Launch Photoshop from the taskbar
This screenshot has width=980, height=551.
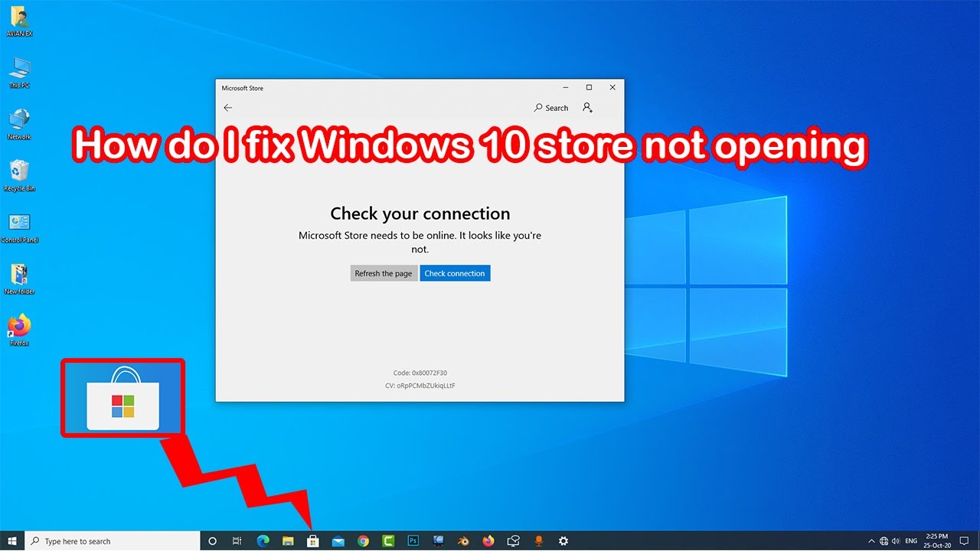click(413, 541)
